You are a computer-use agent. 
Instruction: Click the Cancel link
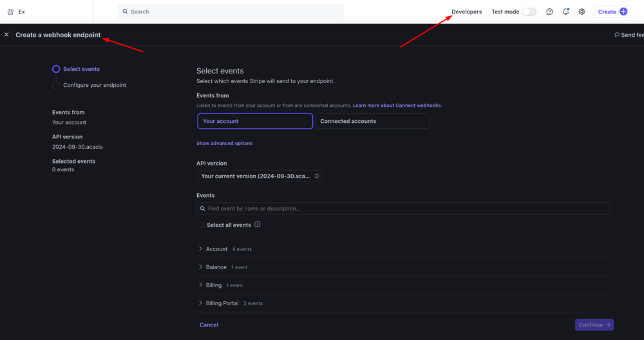pyautogui.click(x=209, y=325)
